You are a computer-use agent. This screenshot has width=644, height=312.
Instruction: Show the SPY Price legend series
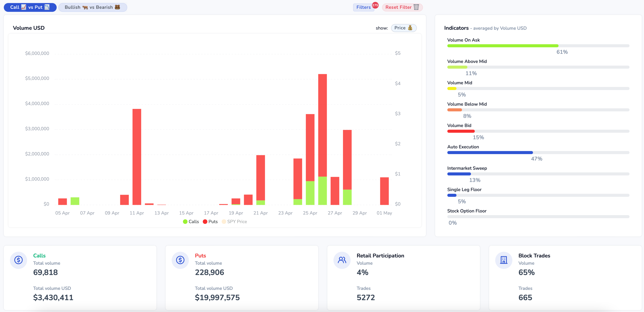coord(234,221)
